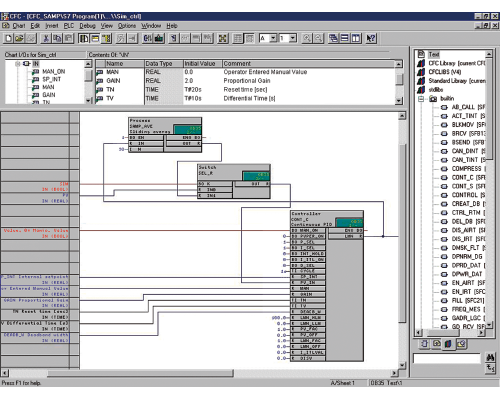Click the Download to PLC toolbar icon

click(159, 38)
